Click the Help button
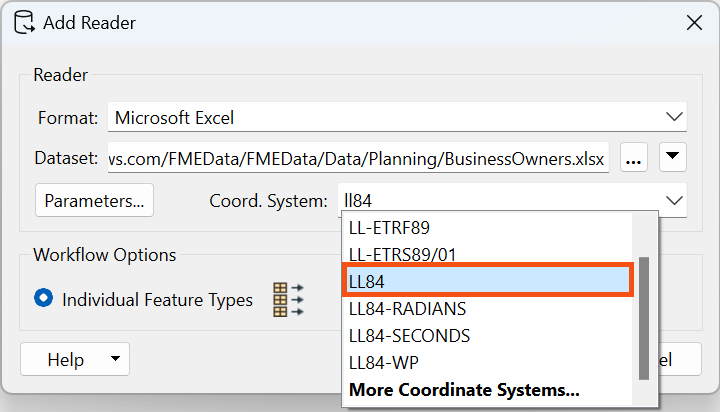Screen dimensions: 720x412 click(x=66, y=359)
